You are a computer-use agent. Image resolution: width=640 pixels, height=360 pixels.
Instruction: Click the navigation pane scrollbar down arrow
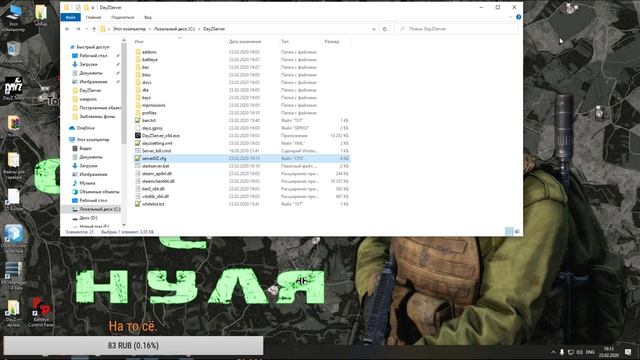pos(124,224)
